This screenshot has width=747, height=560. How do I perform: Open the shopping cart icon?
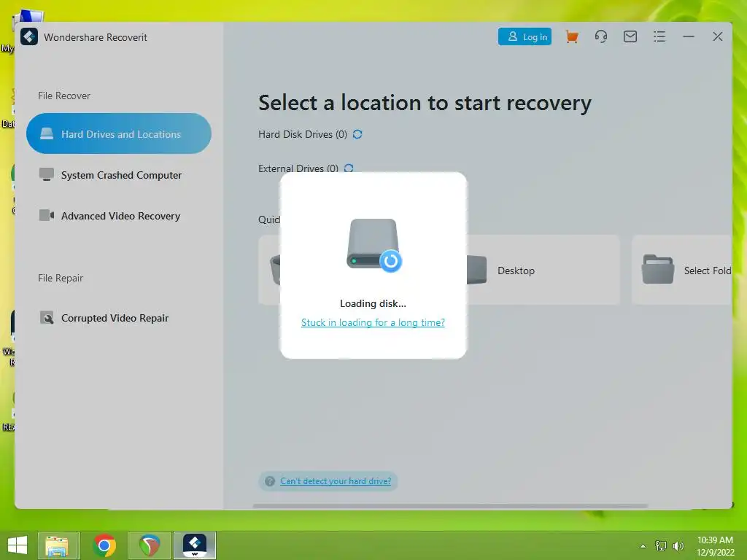(x=572, y=36)
